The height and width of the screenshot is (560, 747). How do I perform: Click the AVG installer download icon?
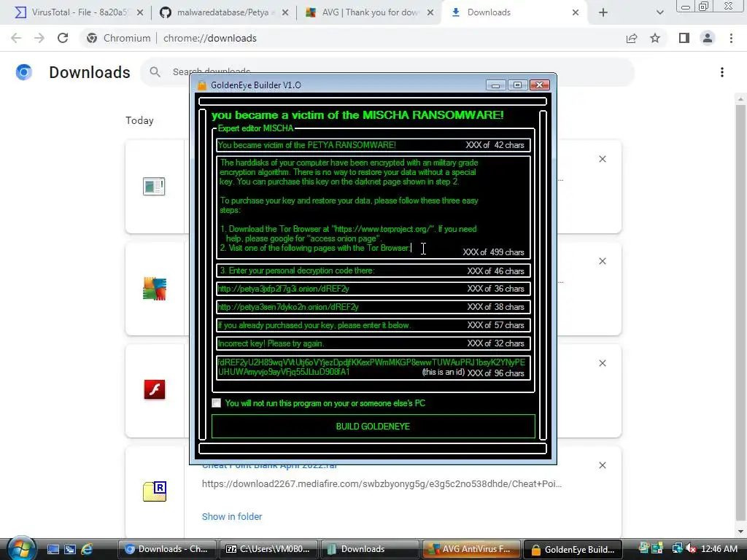[155, 289]
